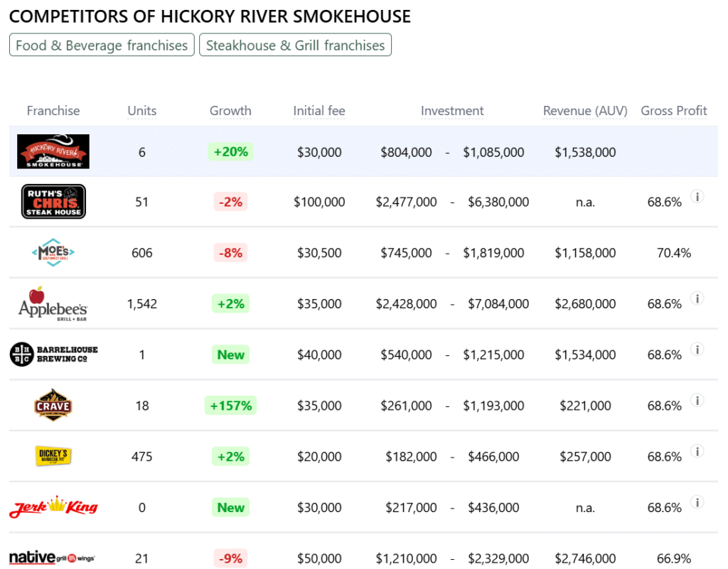Click the $2,746,000 revenue value
This screenshot has height=569, width=728.
(585, 558)
